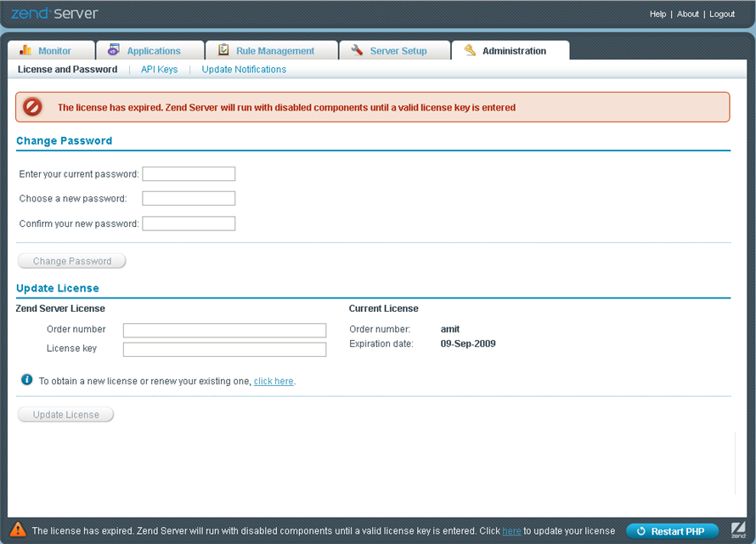Click the blue info icon near license text
Screen dimensions: 756x544
tap(27, 380)
